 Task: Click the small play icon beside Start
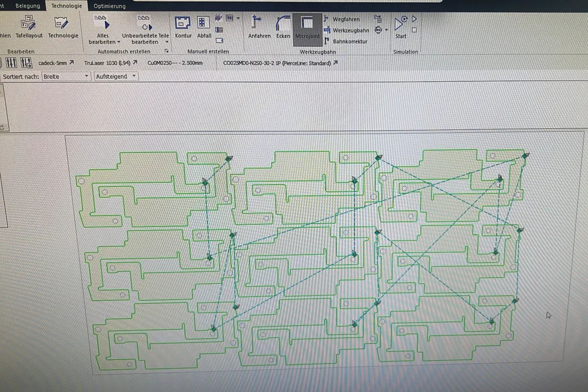(414, 19)
